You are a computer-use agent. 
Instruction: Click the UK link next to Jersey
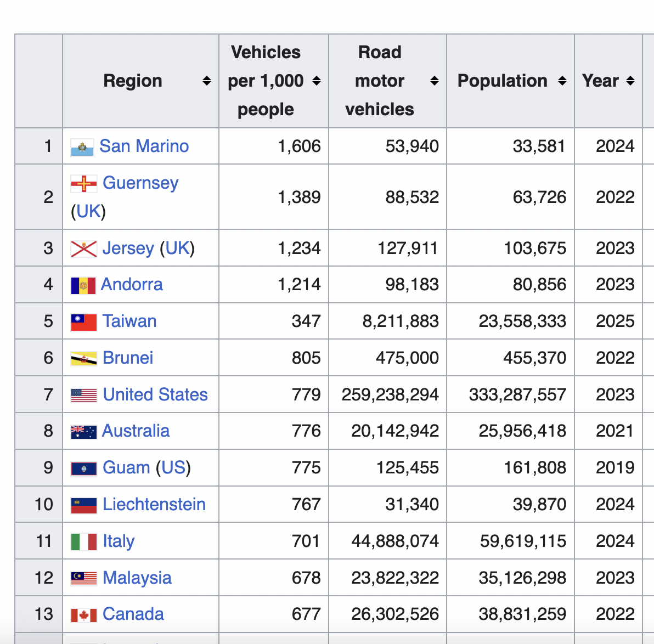tap(177, 248)
